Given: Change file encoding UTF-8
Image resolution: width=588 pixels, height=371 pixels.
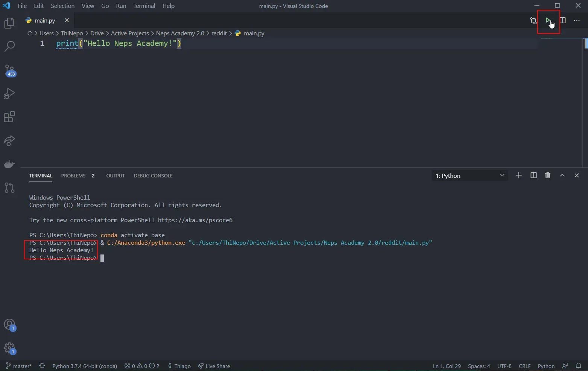Looking at the screenshot, I should [504, 366].
